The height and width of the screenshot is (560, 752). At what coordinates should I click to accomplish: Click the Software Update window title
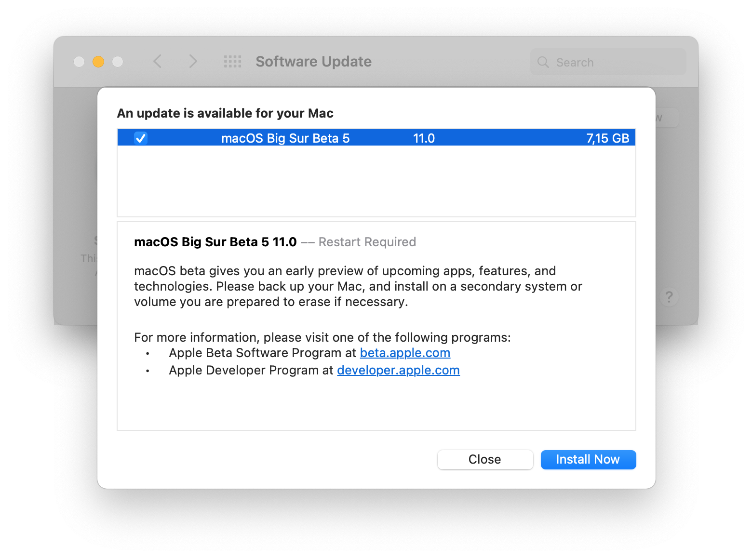coord(313,62)
